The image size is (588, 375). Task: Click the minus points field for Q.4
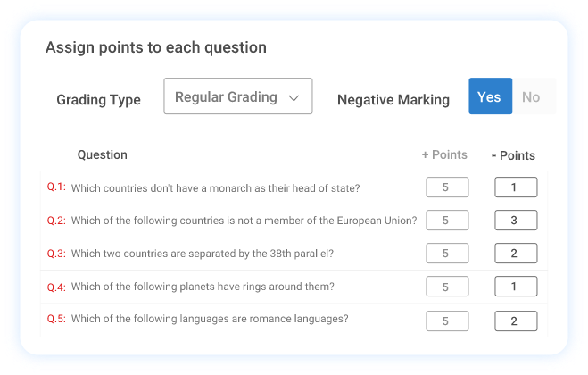pos(516,287)
